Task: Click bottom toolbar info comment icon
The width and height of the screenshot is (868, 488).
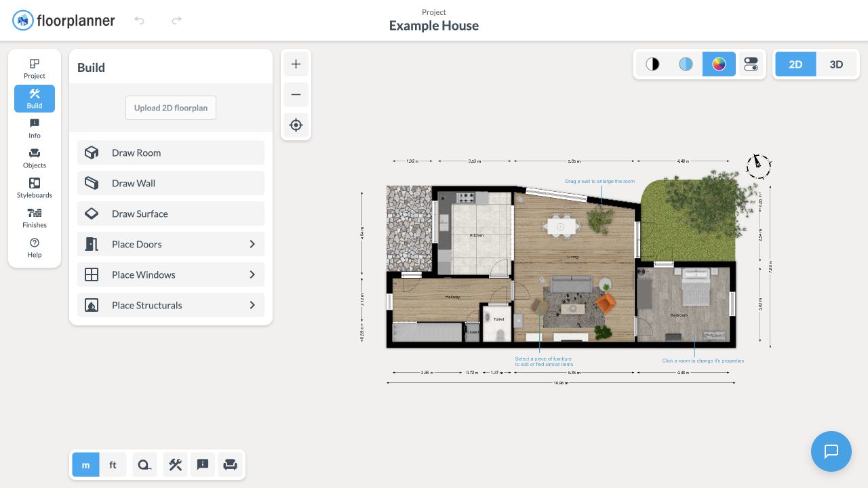Action: pyautogui.click(x=203, y=465)
